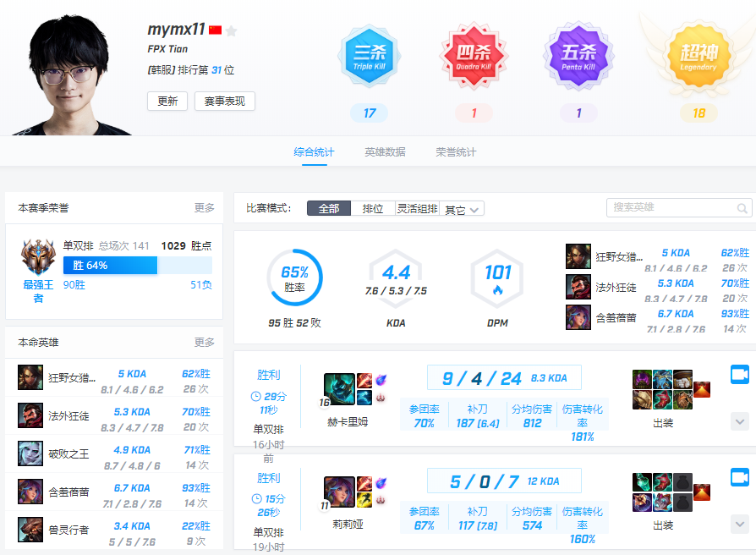
Task: Expand details of the Hecarim match
Action: [x=738, y=421]
